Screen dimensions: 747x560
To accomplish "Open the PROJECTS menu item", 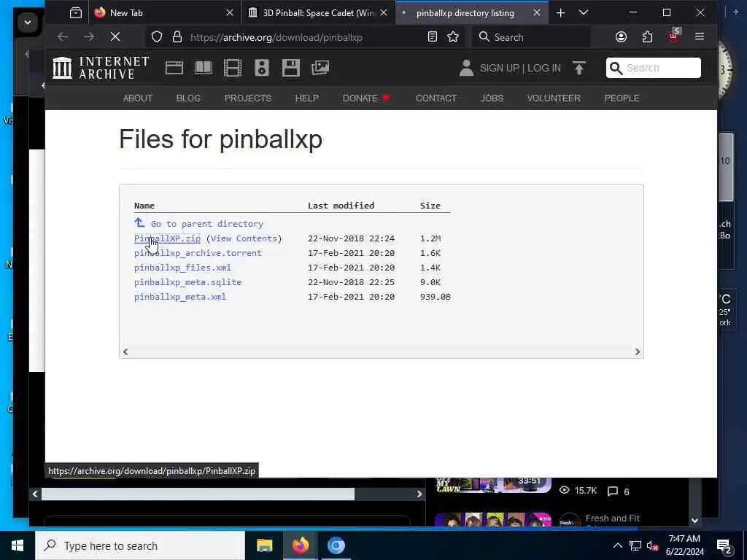I will click(x=248, y=98).
